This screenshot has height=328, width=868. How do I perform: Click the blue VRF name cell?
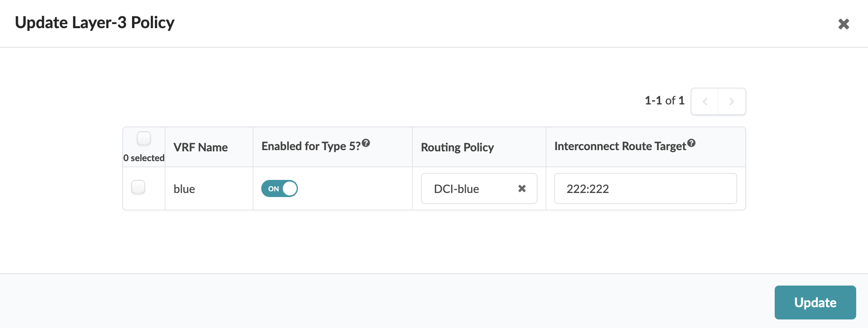pyautogui.click(x=184, y=189)
